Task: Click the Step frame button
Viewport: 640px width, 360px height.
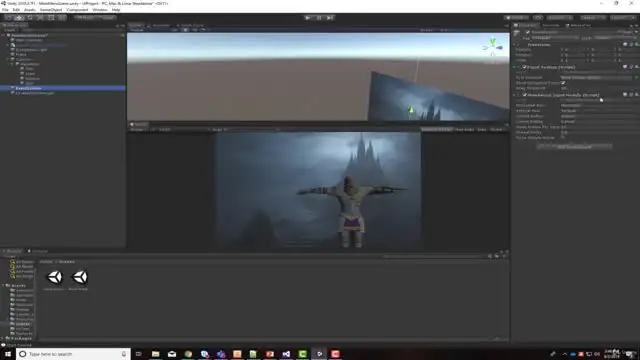Action: click(330, 18)
